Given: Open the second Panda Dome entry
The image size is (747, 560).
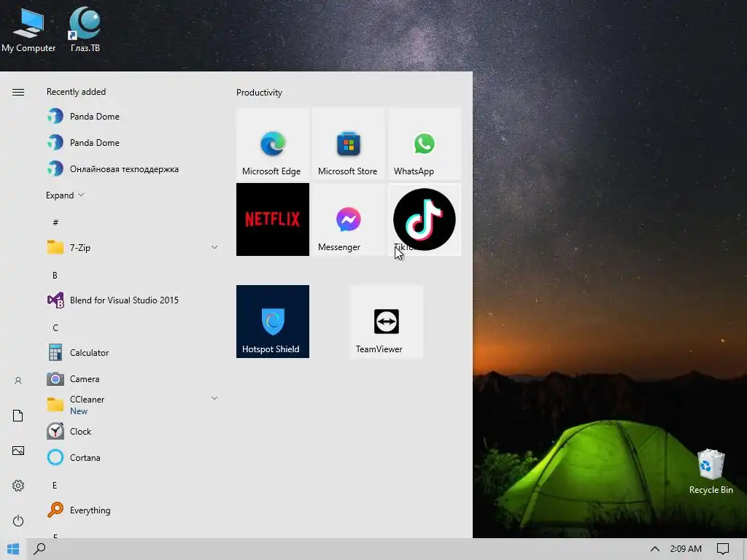Looking at the screenshot, I should [132, 142].
